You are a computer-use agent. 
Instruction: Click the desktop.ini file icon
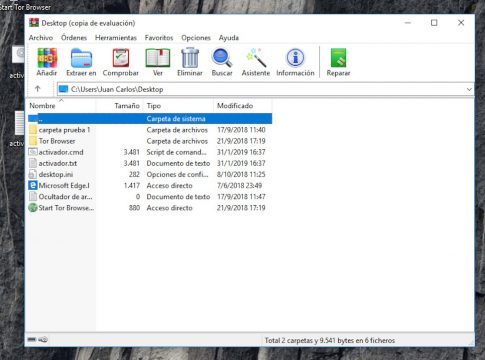click(x=33, y=174)
